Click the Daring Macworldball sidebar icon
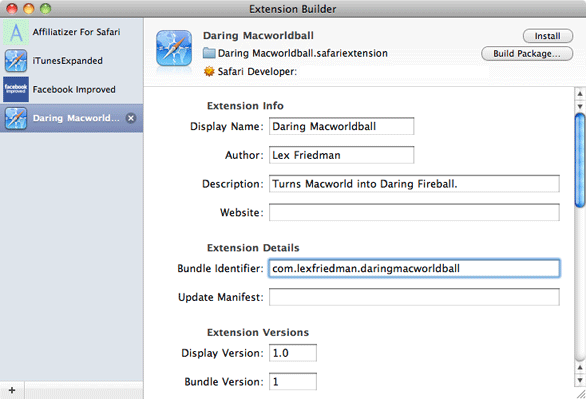The image size is (586, 399). click(16, 118)
